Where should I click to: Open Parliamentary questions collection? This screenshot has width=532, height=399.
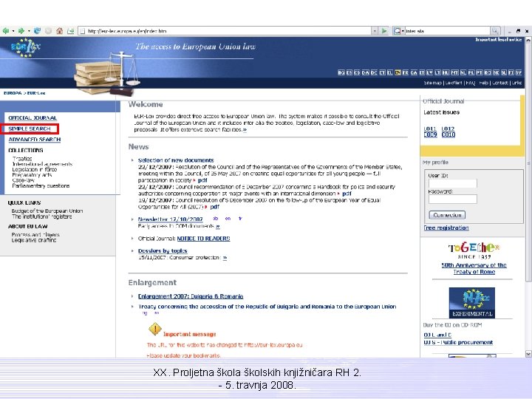click(x=41, y=185)
